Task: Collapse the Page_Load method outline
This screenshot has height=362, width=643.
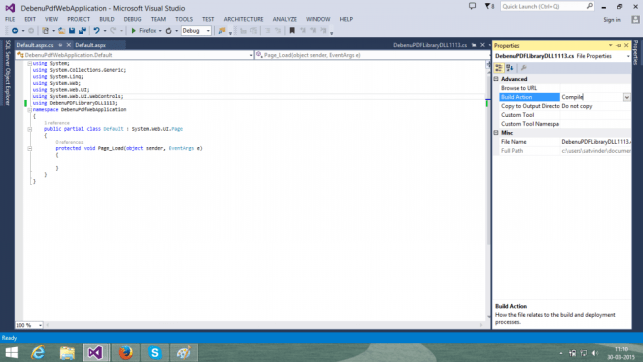Action: [30, 148]
